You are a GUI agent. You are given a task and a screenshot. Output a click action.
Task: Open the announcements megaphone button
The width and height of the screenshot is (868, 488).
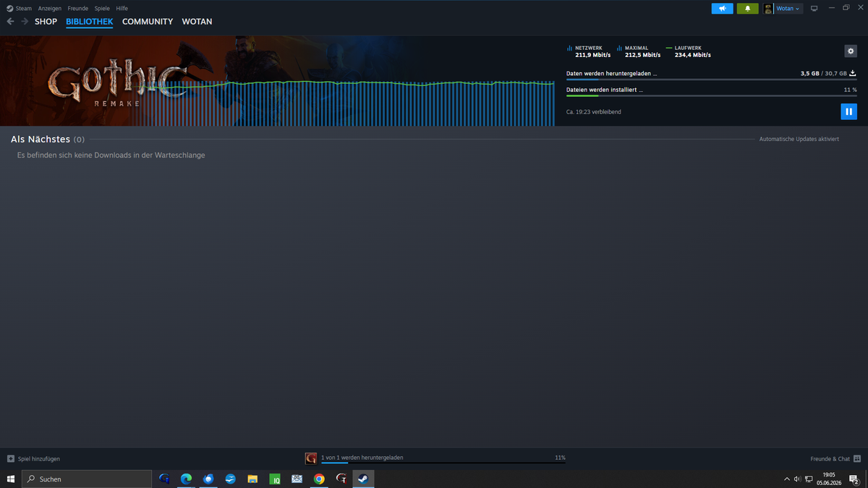click(x=722, y=9)
